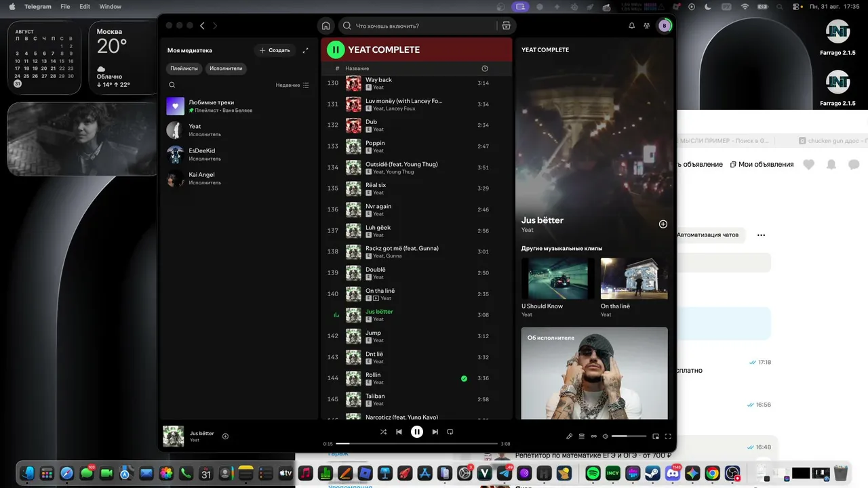This screenshot has height=488, width=868.
Task: Add Jus bëtter to library in right panel
Action: coord(663,224)
